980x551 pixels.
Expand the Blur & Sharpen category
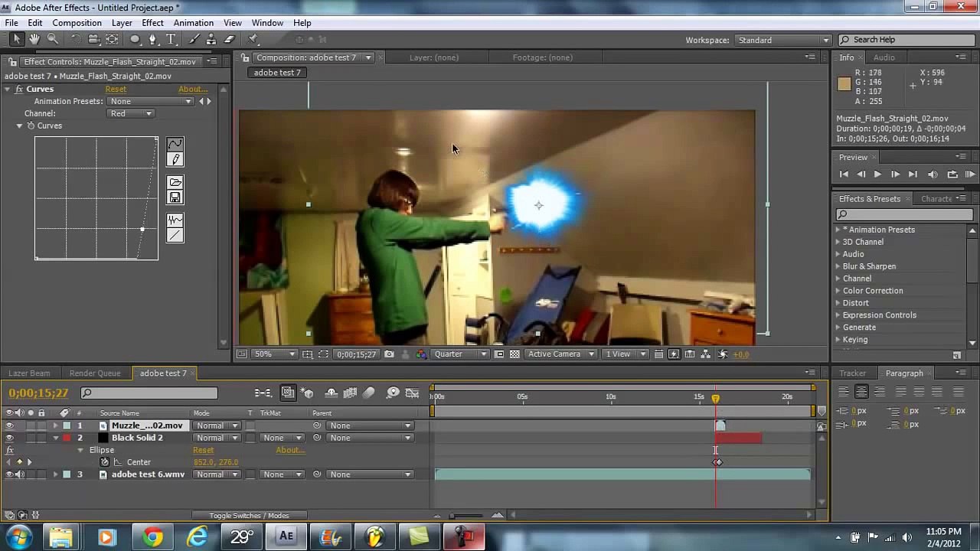click(868, 266)
